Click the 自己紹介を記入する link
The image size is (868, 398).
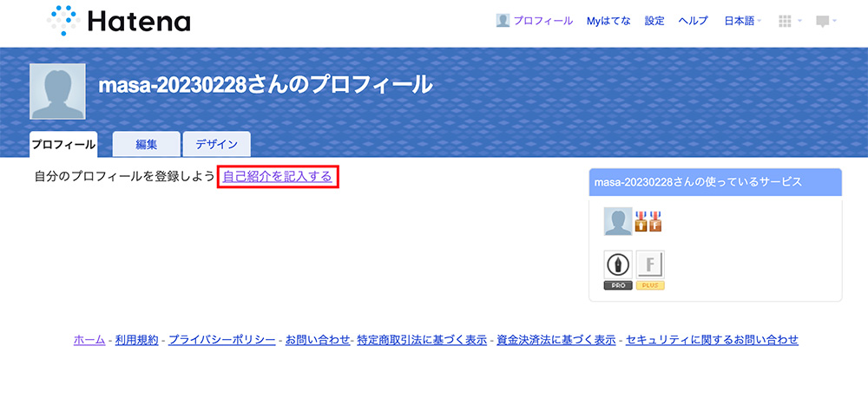278,176
